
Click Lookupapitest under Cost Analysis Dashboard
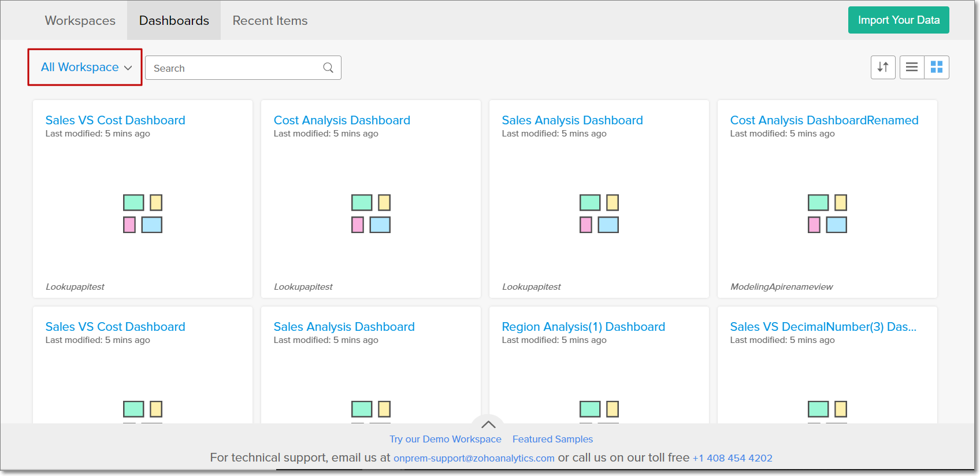303,287
